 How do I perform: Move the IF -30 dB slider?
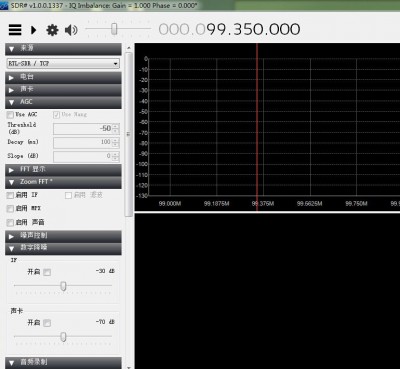pyautogui.click(x=63, y=286)
